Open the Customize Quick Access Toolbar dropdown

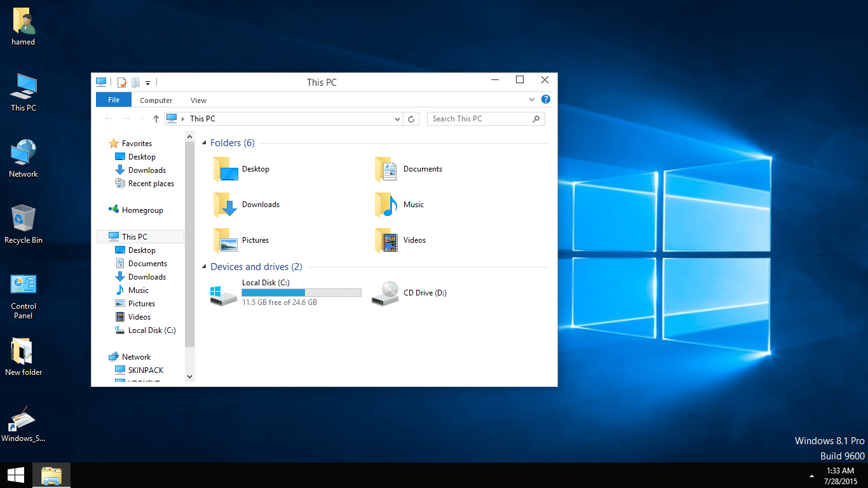click(147, 83)
